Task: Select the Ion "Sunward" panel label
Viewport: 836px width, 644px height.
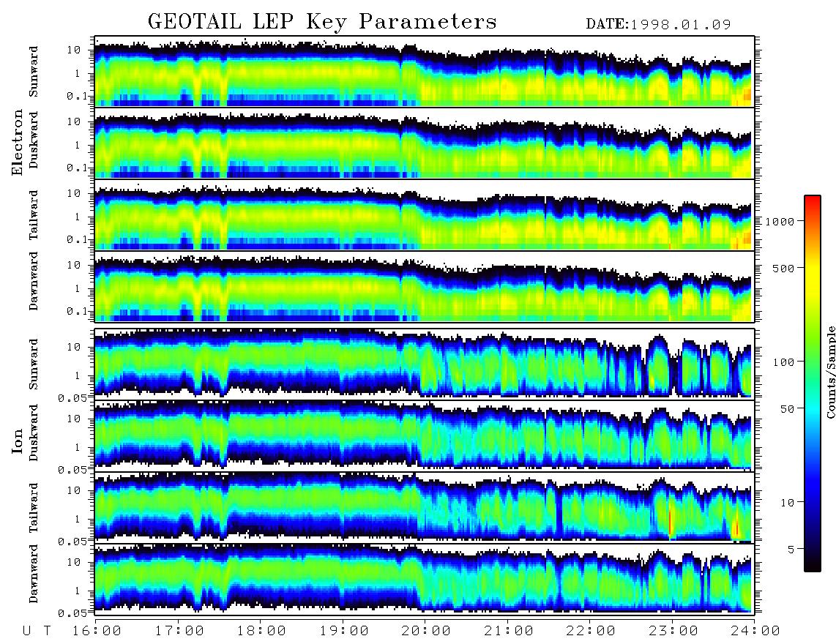Action: [34, 364]
